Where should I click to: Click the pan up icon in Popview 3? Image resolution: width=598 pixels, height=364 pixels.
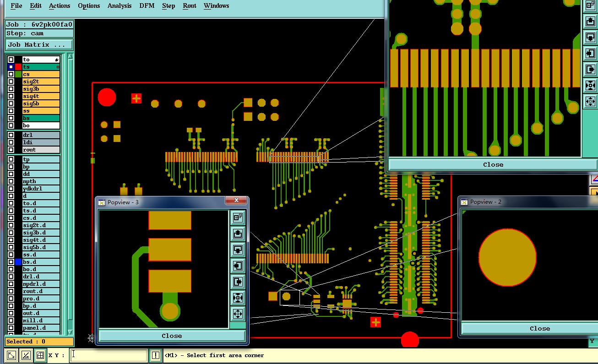pyautogui.click(x=238, y=234)
